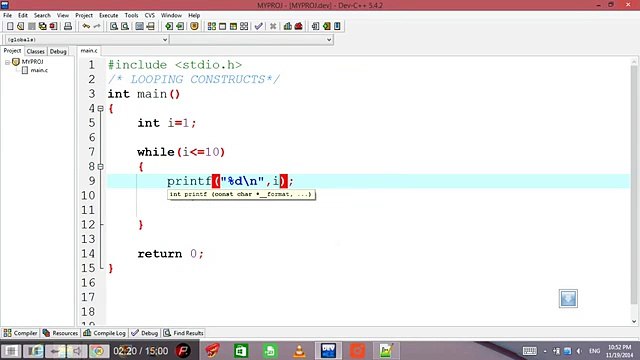The height and width of the screenshot is (360, 640).
Task: Open the File menu
Action: 7,15
